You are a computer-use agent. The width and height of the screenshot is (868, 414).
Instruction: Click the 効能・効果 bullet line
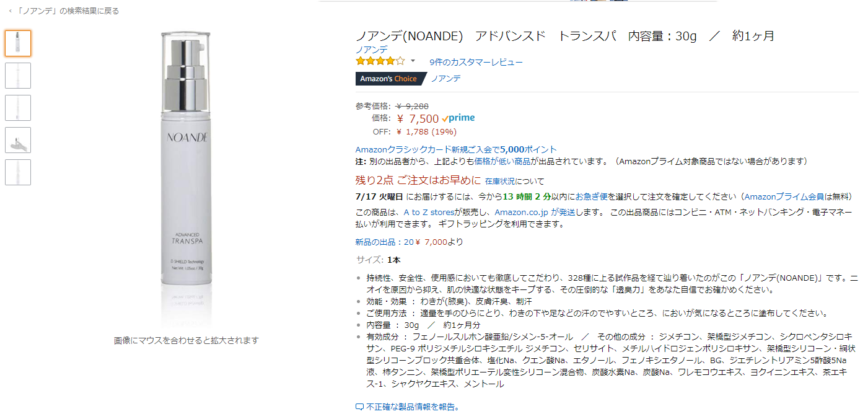point(449,301)
